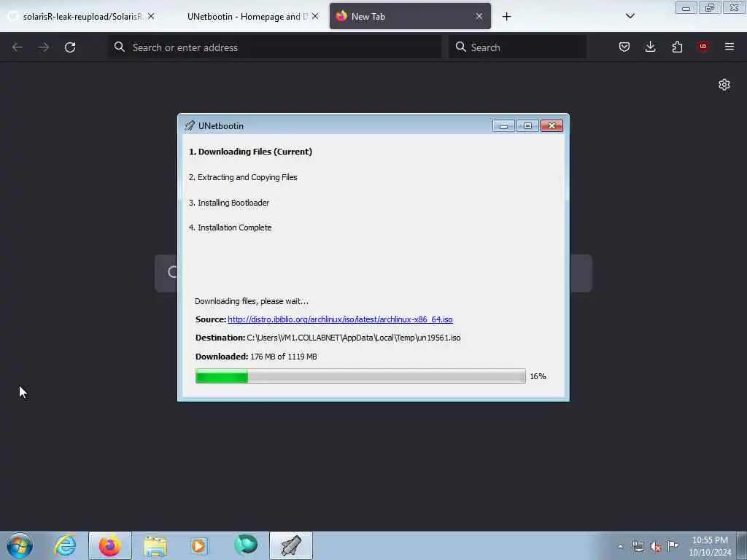
Task: Open the uBlock Origin extension
Action: 703,47
